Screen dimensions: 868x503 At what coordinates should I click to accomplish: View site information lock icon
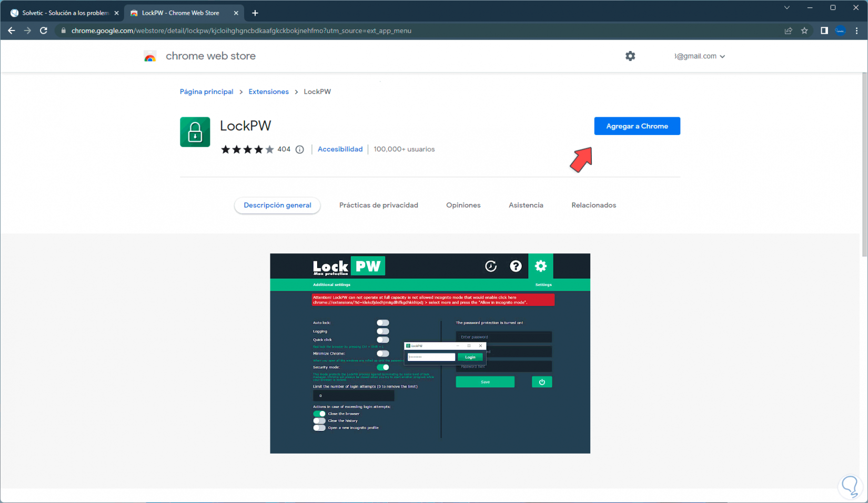64,30
